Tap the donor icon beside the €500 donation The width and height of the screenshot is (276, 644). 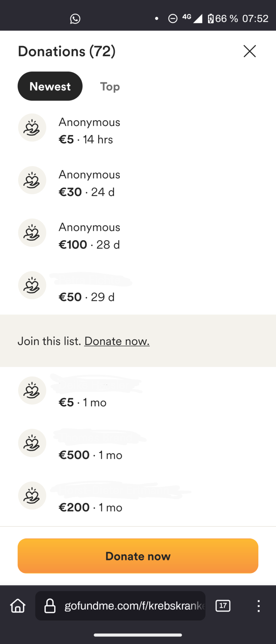(x=32, y=443)
